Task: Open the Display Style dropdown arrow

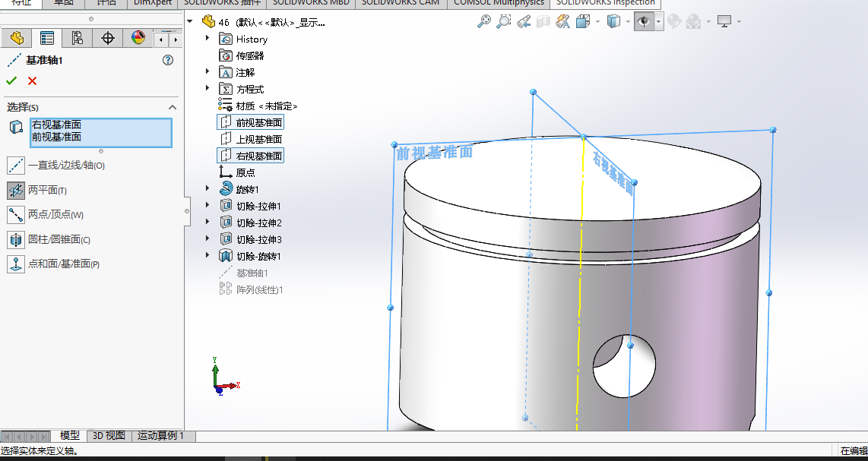Action: (629, 22)
